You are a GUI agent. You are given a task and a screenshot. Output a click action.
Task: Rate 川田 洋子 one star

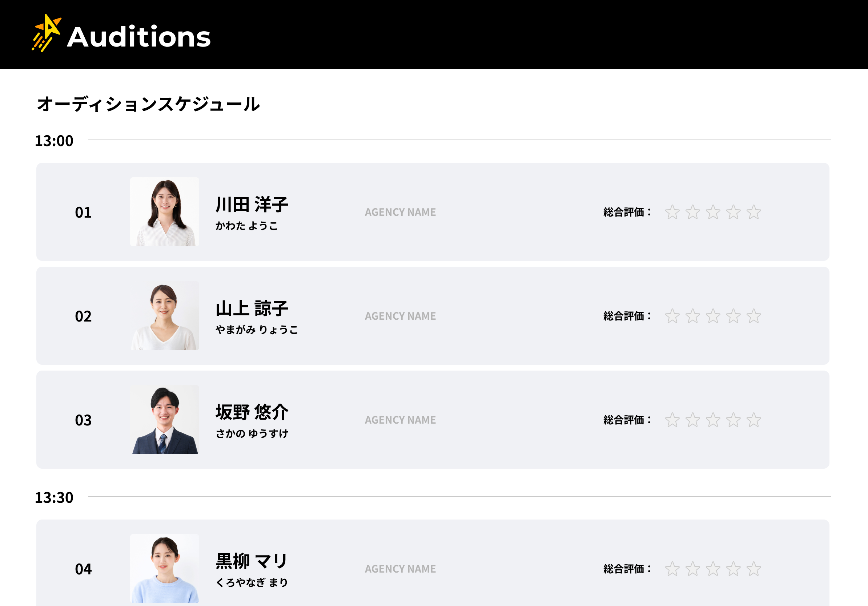point(672,212)
